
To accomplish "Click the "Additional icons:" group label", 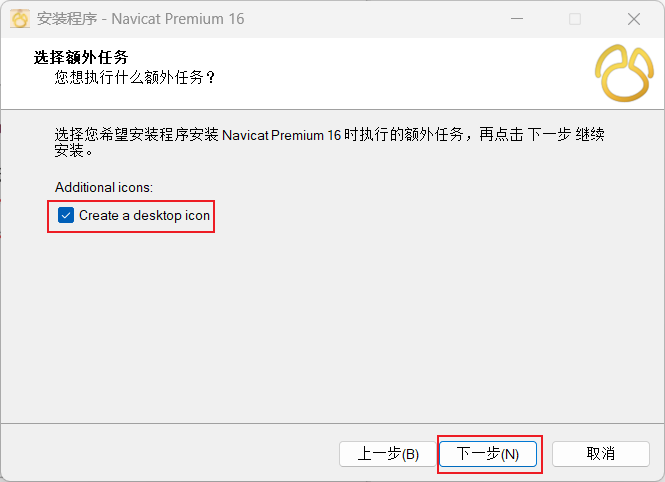I will coord(103,187).
